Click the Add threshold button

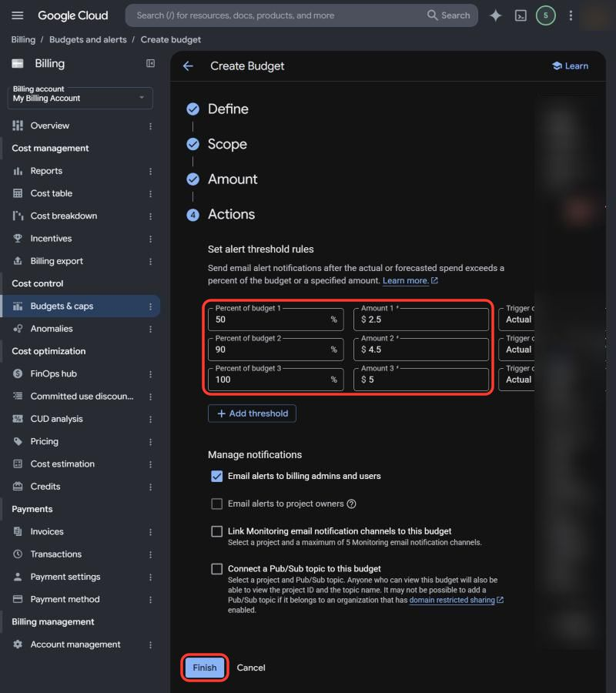click(252, 413)
